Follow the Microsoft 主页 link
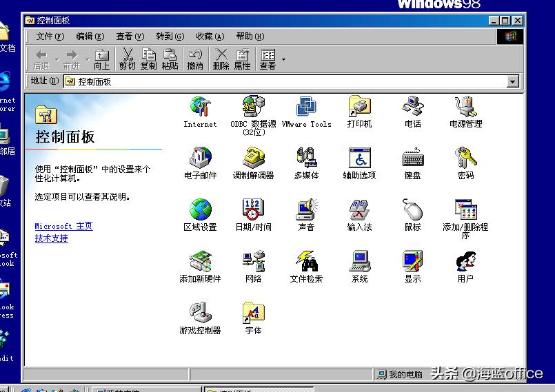This screenshot has width=555, height=392. pos(63,226)
